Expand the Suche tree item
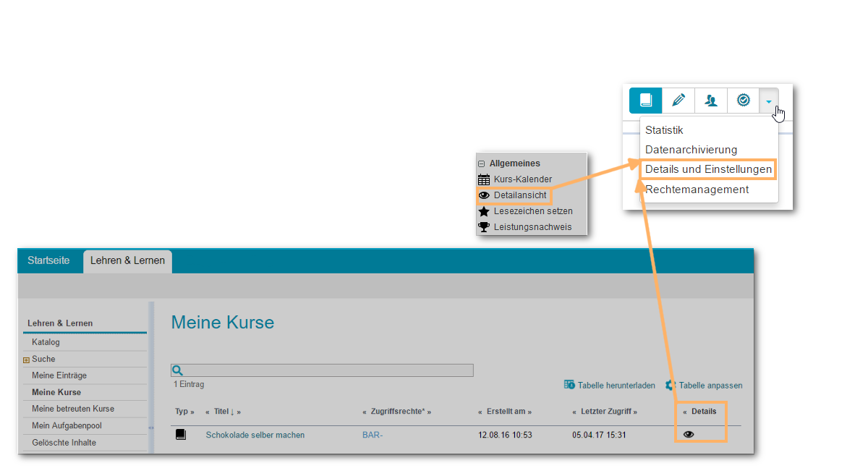Image resolution: width=868 pixels, height=476 pixels. 27,360
